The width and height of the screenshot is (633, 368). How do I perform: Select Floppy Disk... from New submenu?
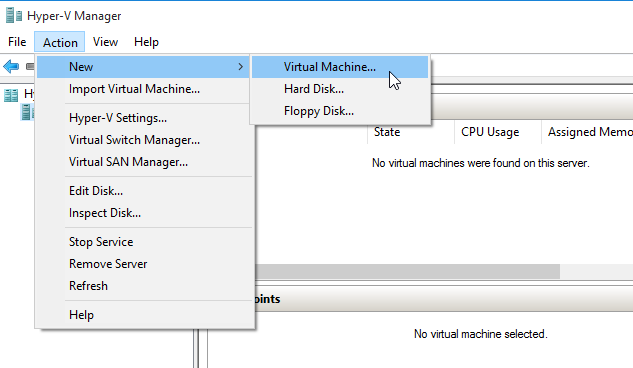click(x=340, y=111)
